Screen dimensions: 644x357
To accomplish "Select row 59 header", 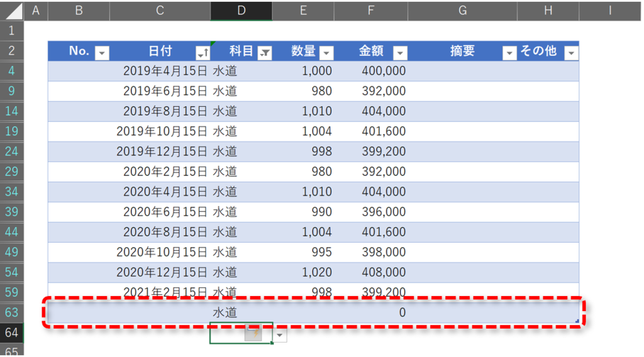I will point(11,292).
